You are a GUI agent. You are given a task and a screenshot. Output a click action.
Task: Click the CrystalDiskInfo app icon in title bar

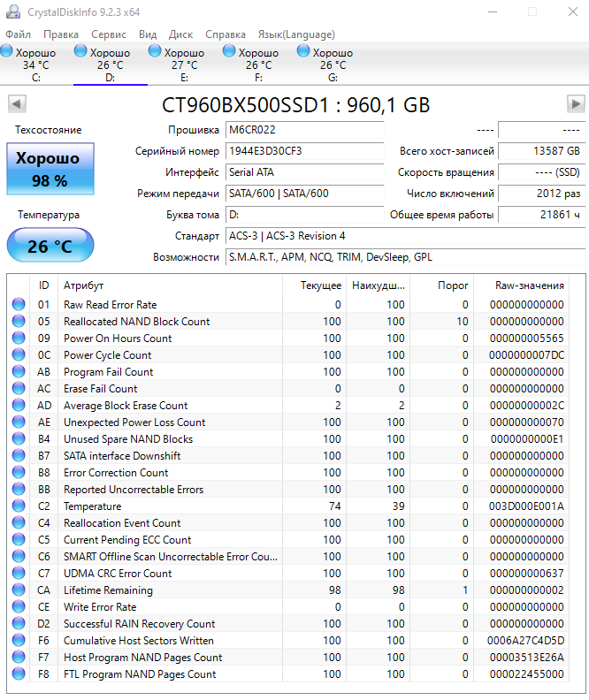[x=11, y=11]
